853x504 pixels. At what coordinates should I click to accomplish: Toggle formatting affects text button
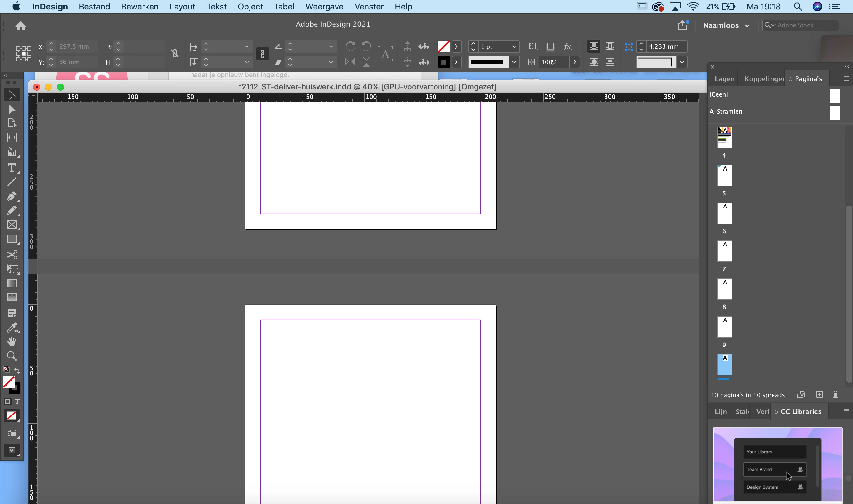coord(17,402)
